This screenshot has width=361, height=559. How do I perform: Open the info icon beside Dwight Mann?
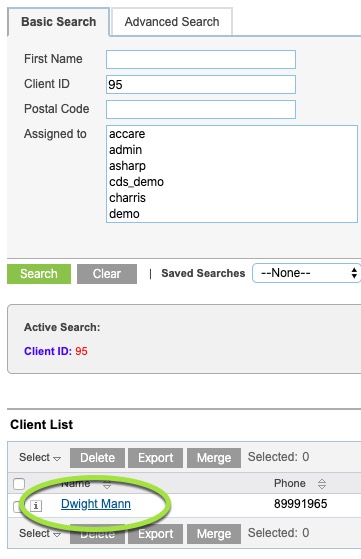click(x=36, y=506)
